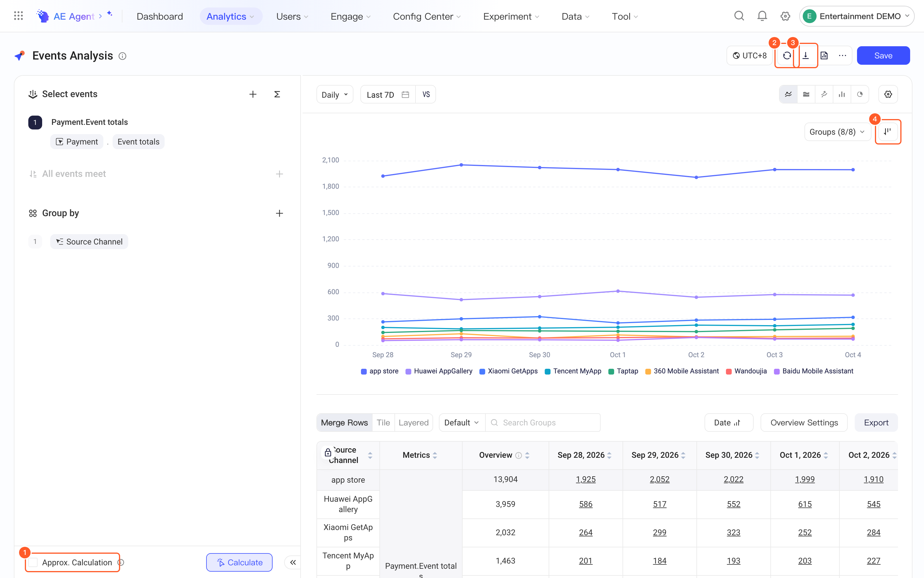Viewport: 924px width, 578px height.
Task: Click the download icon
Action: point(806,56)
